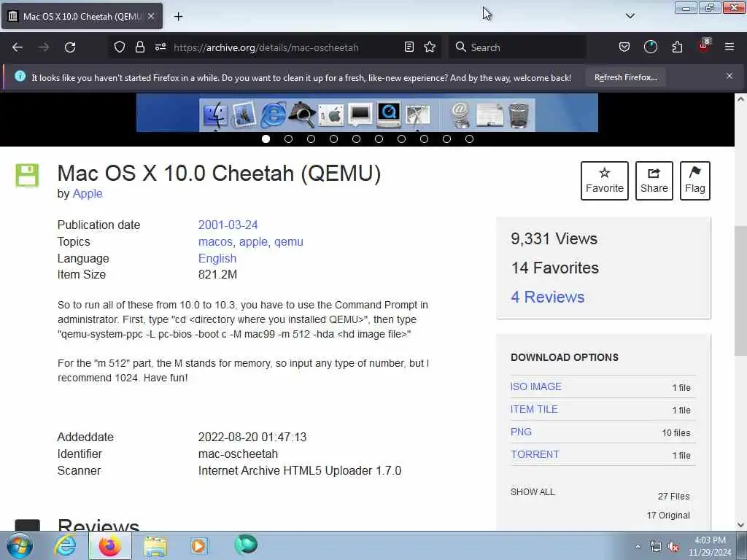Click the Mac OS X dock screenshot preview
This screenshot has width=747, height=560.
(x=367, y=113)
